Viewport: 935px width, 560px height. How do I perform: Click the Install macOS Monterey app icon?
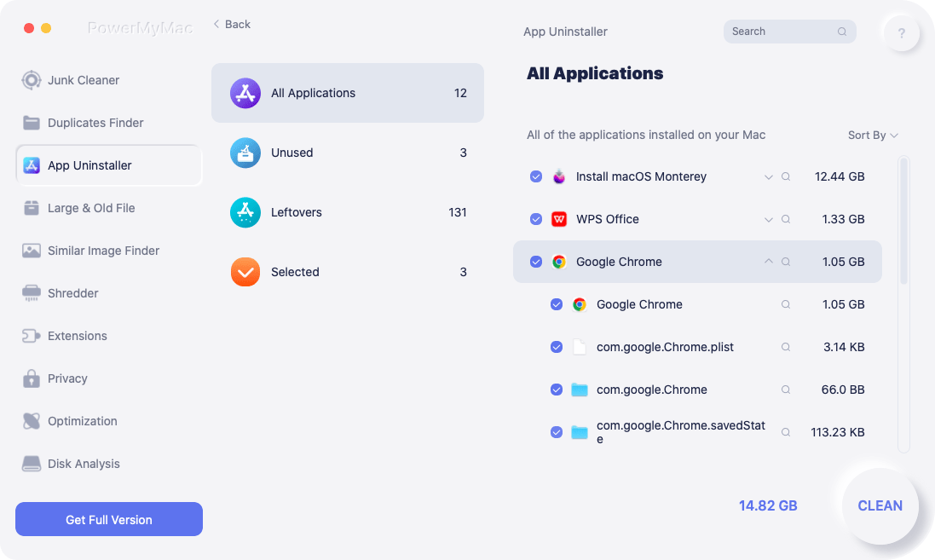(x=559, y=176)
